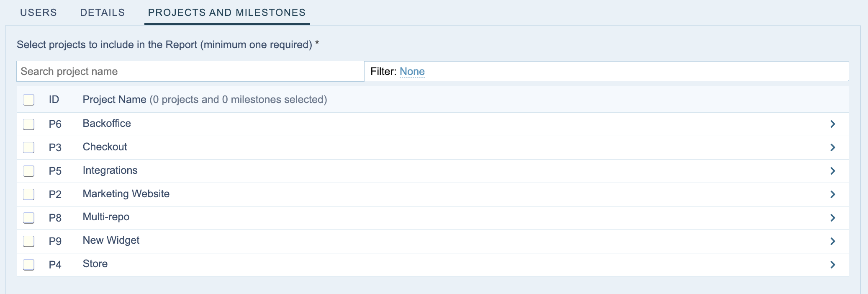Click the Search project name field
The height and width of the screenshot is (294, 868).
coord(190,72)
